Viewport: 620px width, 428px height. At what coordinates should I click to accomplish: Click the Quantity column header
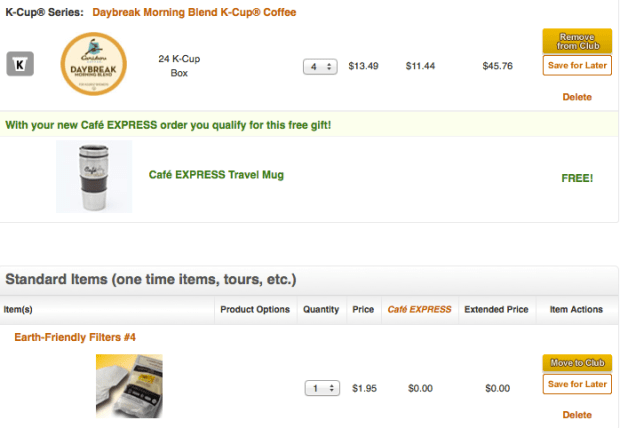[x=321, y=310]
